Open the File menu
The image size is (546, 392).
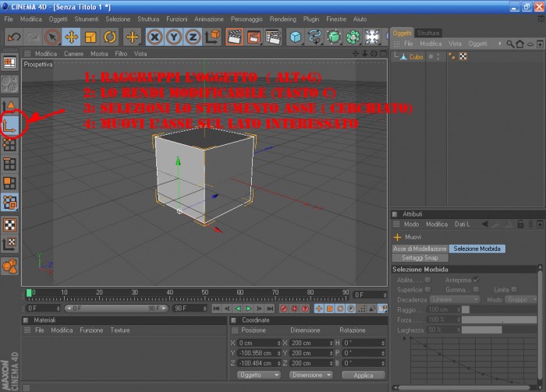click(x=9, y=19)
